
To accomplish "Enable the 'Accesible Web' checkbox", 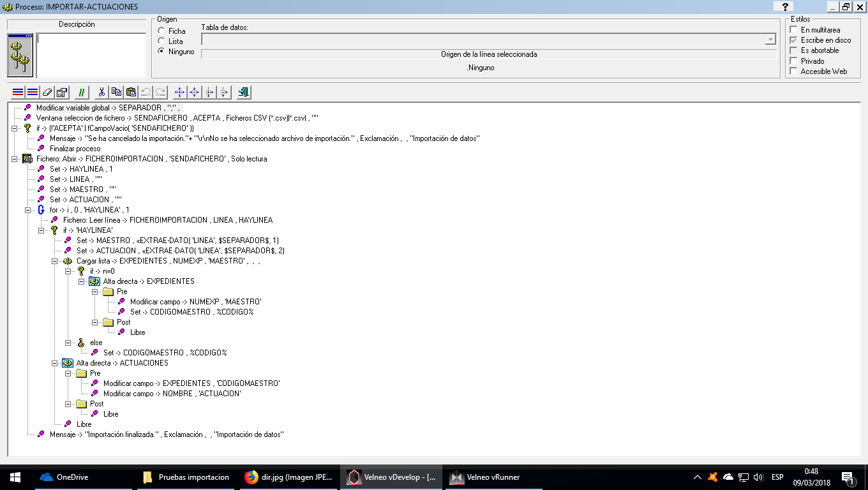I will tap(793, 71).
